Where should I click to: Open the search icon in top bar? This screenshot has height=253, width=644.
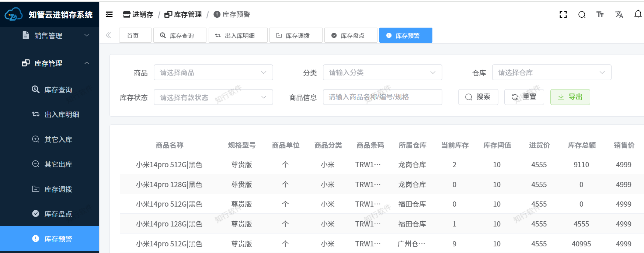pyautogui.click(x=582, y=14)
